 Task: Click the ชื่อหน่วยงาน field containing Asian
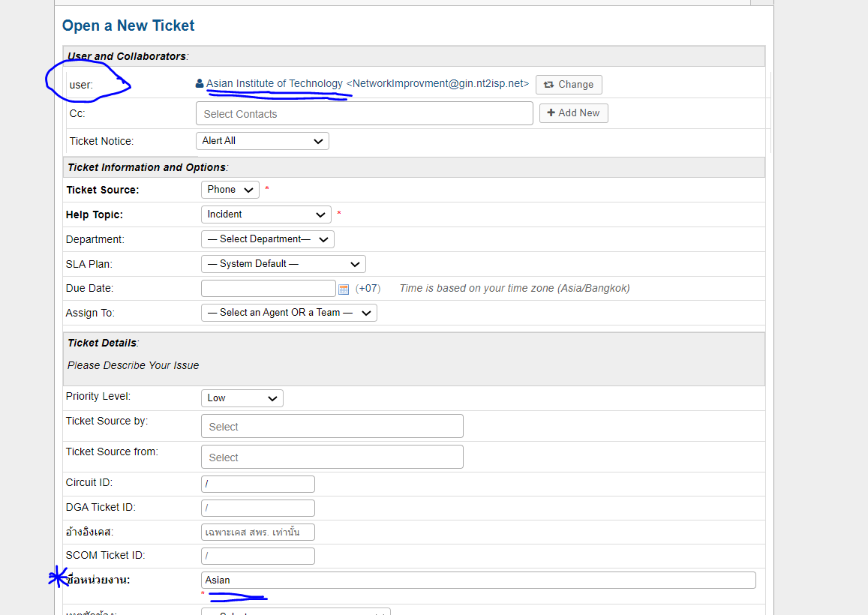tap(479, 580)
